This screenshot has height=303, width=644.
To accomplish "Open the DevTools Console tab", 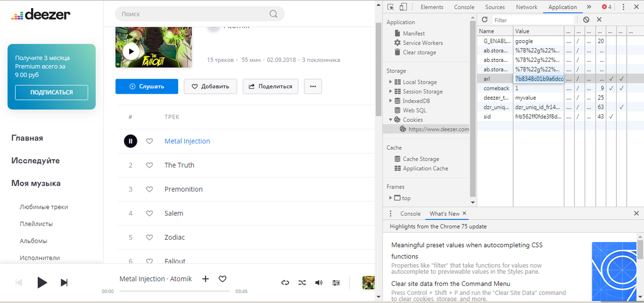I will 464,7.
